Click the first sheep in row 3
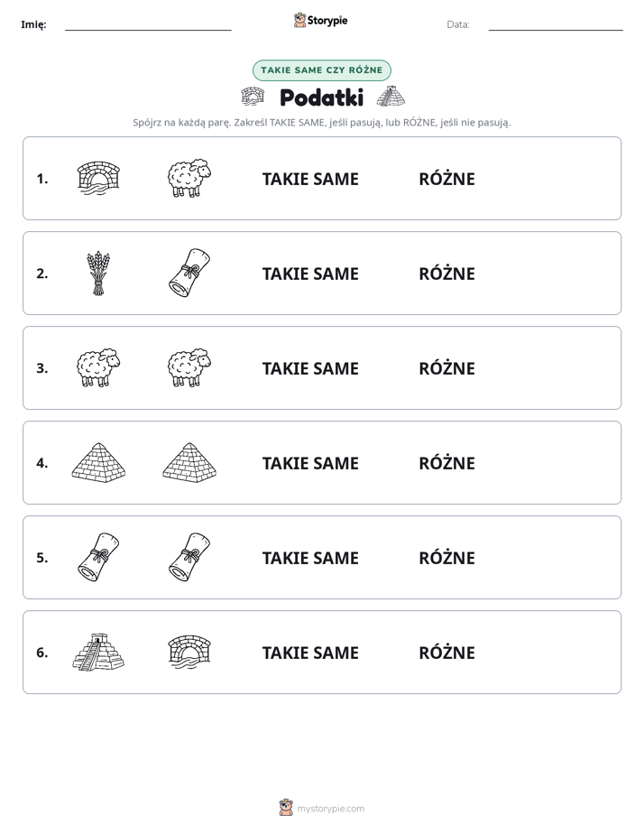The width and height of the screenshot is (644, 834). pyautogui.click(x=98, y=367)
